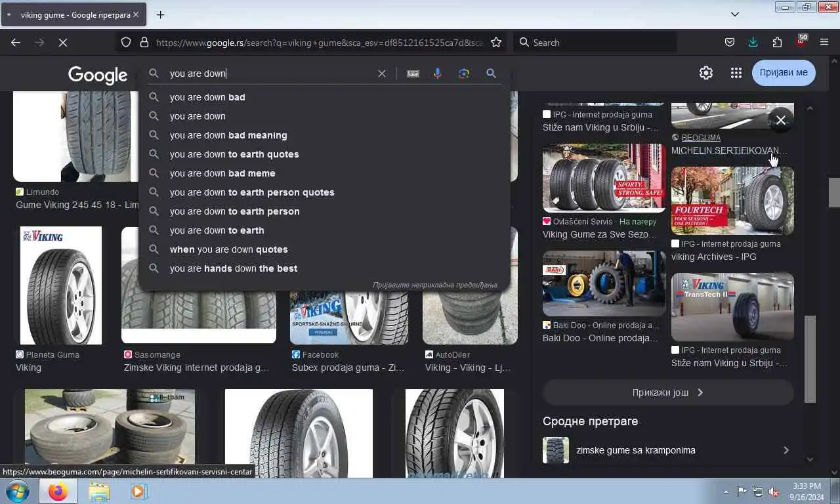Viewport: 840px width, 504px height.
Task: Click the main page vertical scrollbar thumb
Action: [x=834, y=192]
